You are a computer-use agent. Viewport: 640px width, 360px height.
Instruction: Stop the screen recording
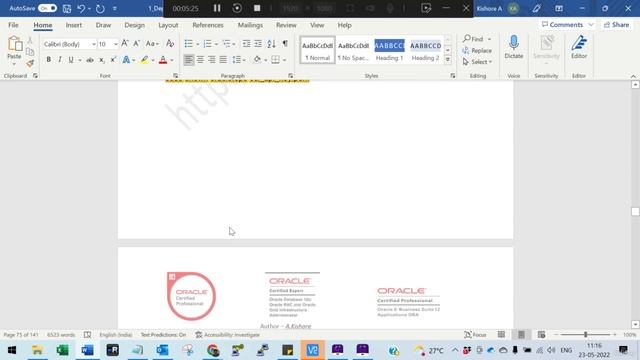257,8
